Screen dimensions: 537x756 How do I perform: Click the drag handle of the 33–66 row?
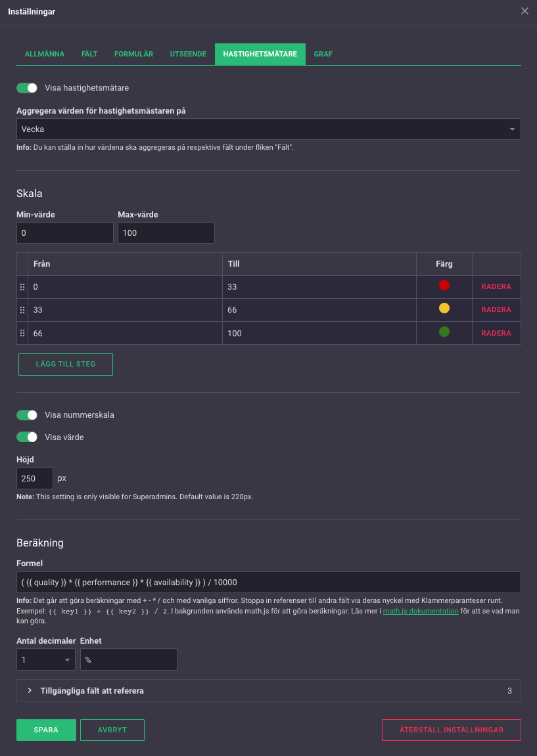coord(22,310)
